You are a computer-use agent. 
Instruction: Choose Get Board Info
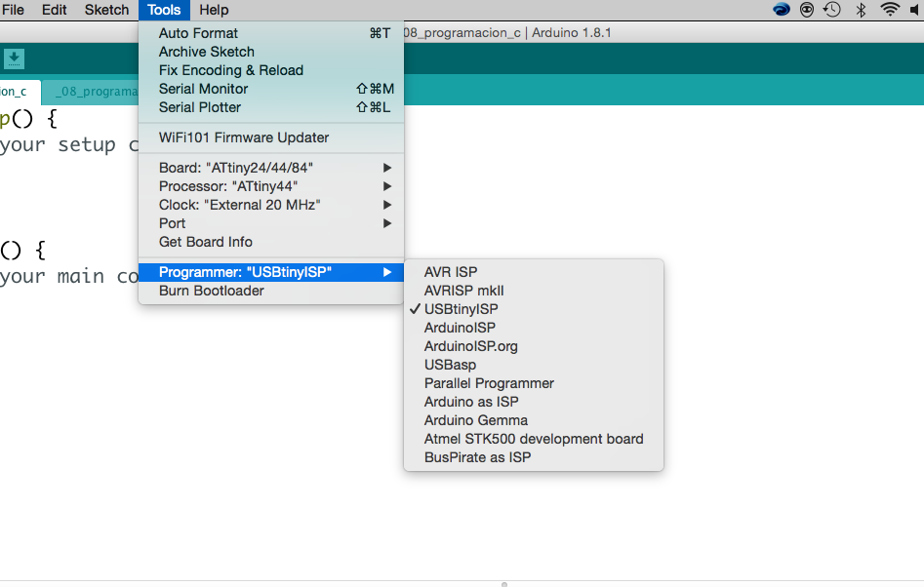271,242
